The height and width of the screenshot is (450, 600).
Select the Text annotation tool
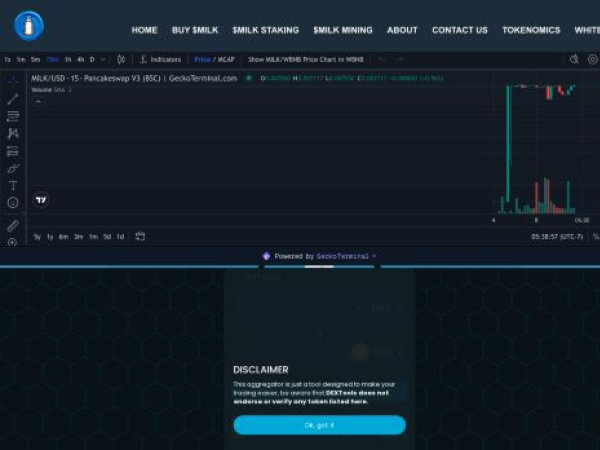coord(13,185)
